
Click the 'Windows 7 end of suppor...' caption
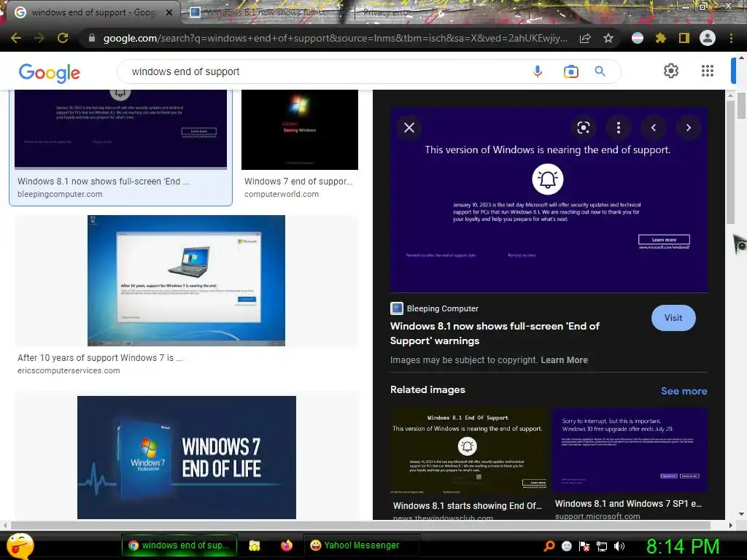point(298,182)
